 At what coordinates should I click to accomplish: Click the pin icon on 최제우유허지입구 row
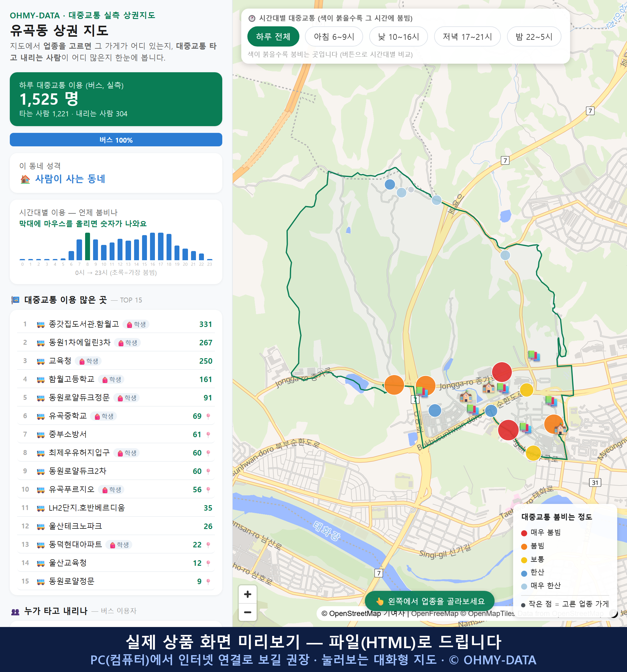pos(208,453)
